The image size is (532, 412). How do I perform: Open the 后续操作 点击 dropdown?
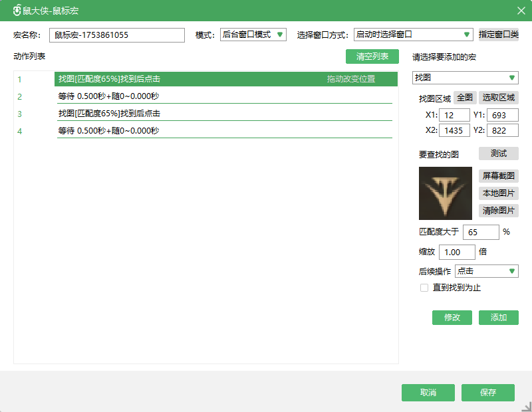click(486, 271)
